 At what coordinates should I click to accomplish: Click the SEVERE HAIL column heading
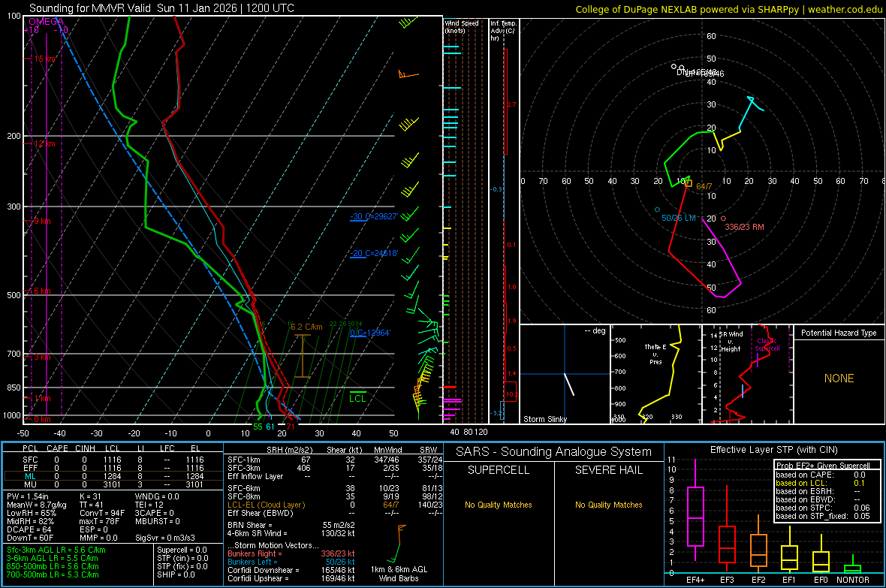[608, 470]
